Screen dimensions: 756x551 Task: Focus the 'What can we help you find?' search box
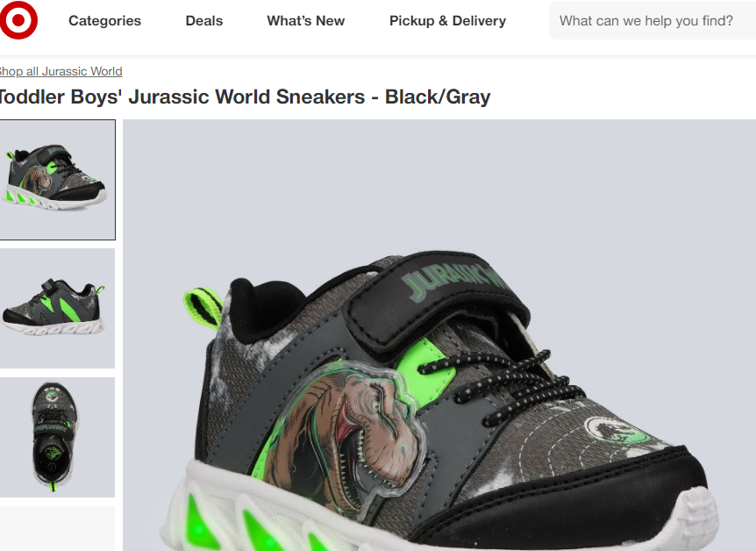653,21
